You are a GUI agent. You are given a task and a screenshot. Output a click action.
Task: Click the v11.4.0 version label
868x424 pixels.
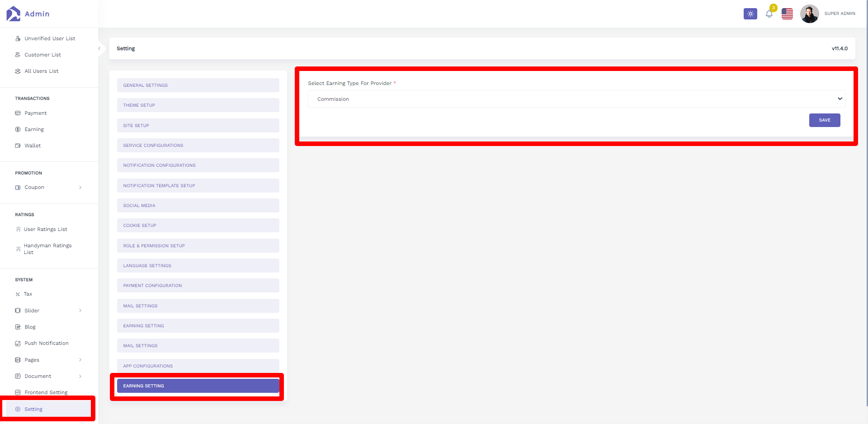click(x=840, y=48)
